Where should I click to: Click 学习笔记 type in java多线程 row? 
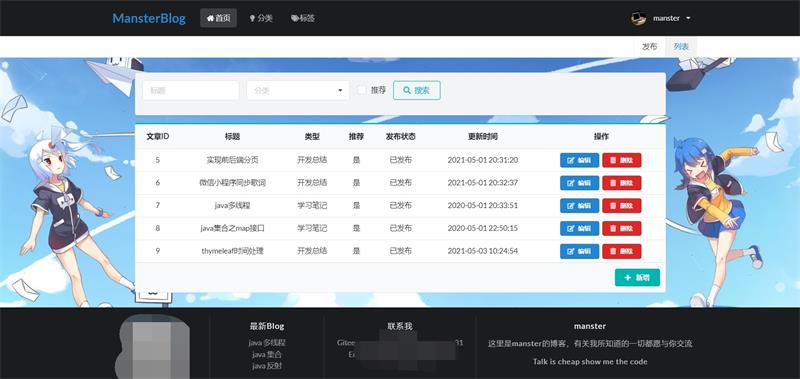tap(312, 206)
